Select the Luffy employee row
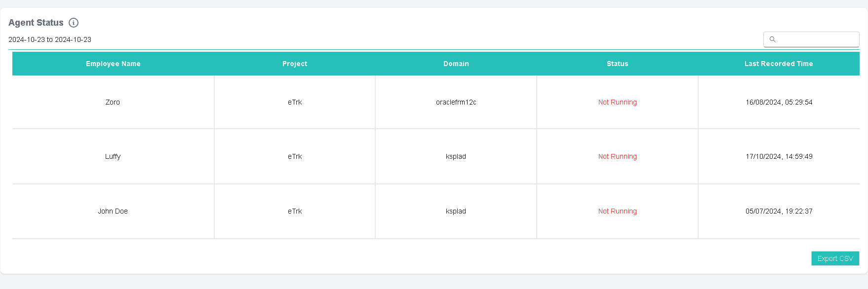Screen dimensions: 868x289 coord(436,156)
